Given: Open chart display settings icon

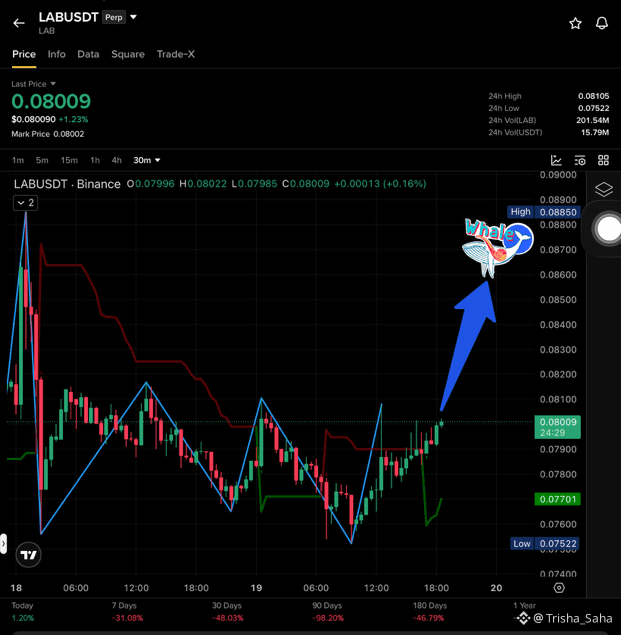Looking at the screenshot, I should 580,160.
